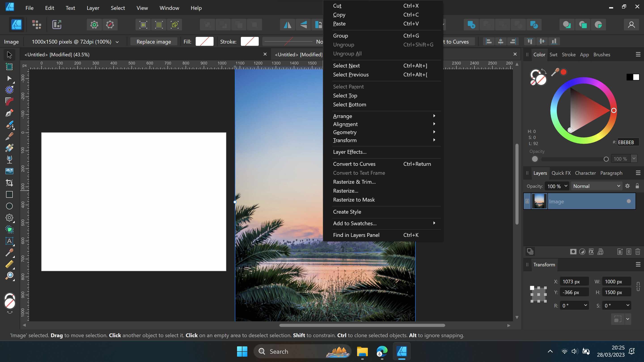
Task: Open the rotation angle dropdown
Action: [x=585, y=305]
